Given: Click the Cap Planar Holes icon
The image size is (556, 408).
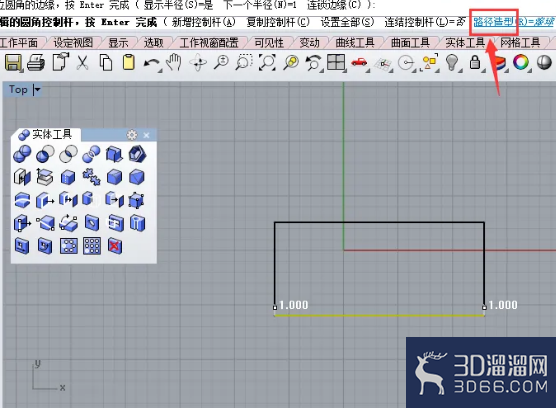Looking at the screenshot, I should pyautogui.click(x=22, y=177).
